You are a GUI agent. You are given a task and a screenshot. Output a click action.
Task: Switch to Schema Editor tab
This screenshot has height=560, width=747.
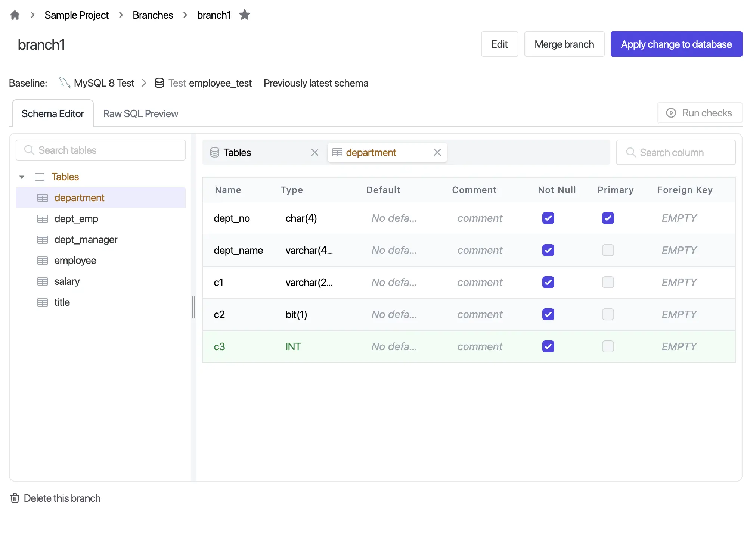pos(53,113)
